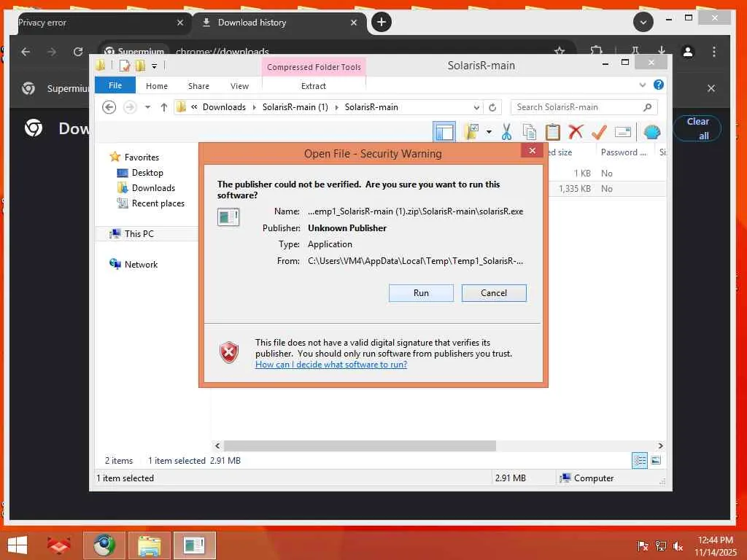Image resolution: width=747 pixels, height=560 pixels.
Task: Click the folder options checkbox toolbar icon
Action: (x=471, y=132)
